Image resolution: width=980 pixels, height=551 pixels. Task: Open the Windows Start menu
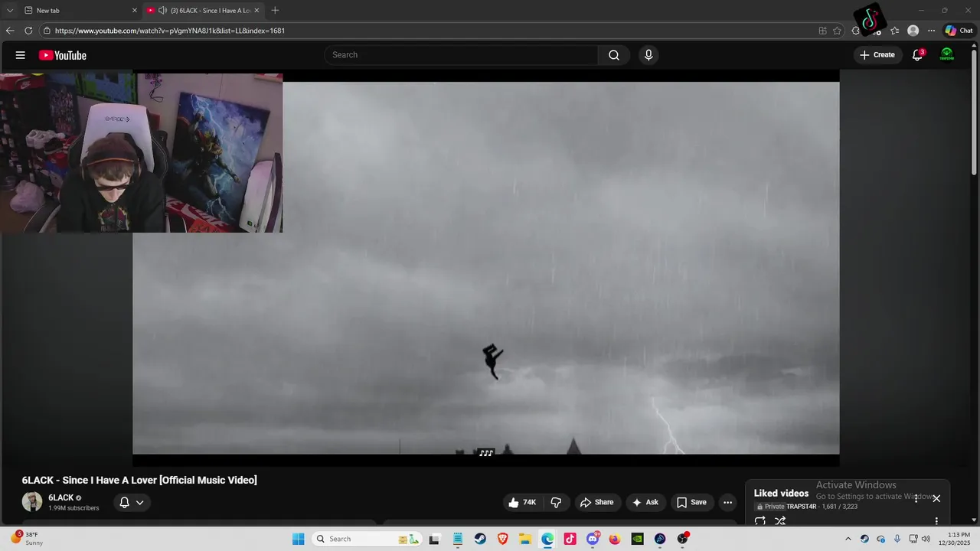299,539
